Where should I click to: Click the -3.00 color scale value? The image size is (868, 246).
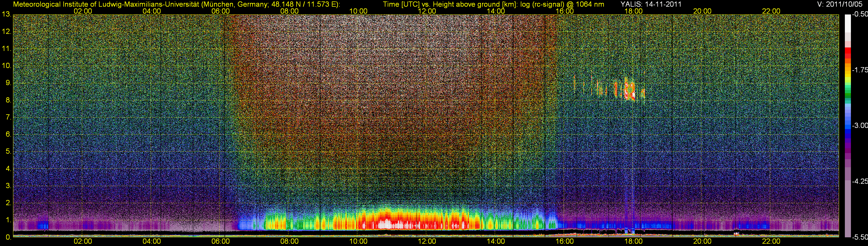coord(860,126)
